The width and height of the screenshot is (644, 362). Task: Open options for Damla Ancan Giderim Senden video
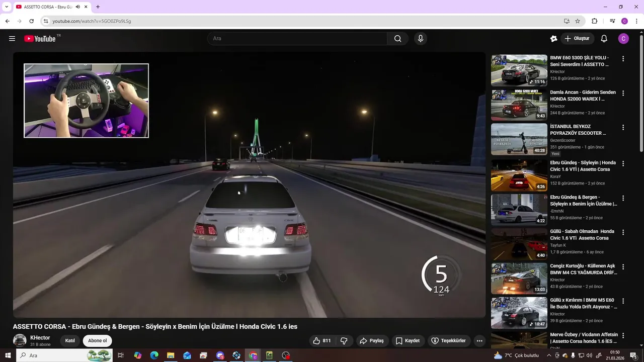click(x=623, y=94)
